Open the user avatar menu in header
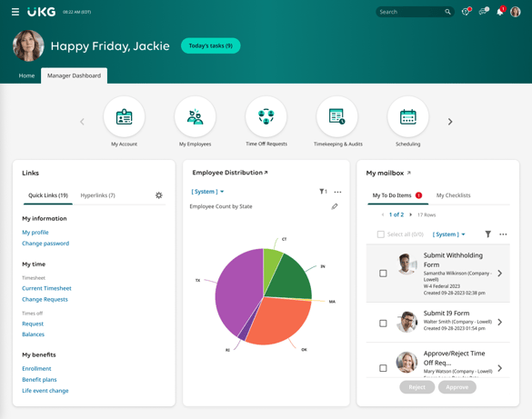Screen dimensions: 532x419 click(x=516, y=12)
